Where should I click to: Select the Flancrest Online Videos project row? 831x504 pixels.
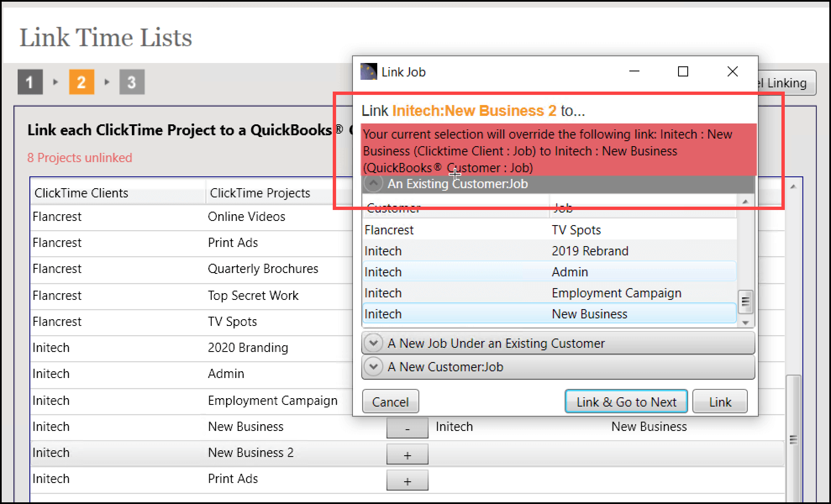[192, 217]
